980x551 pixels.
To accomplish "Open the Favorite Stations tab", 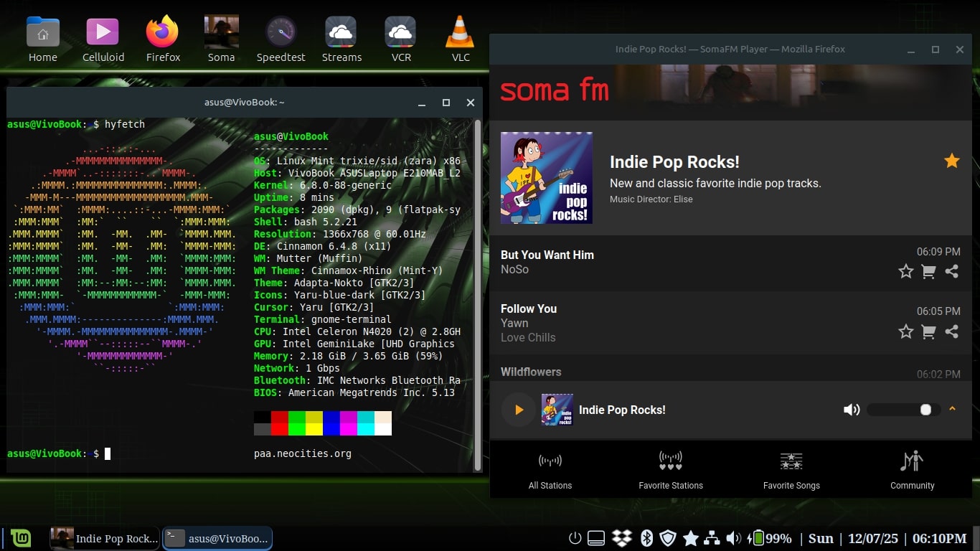I will point(671,470).
